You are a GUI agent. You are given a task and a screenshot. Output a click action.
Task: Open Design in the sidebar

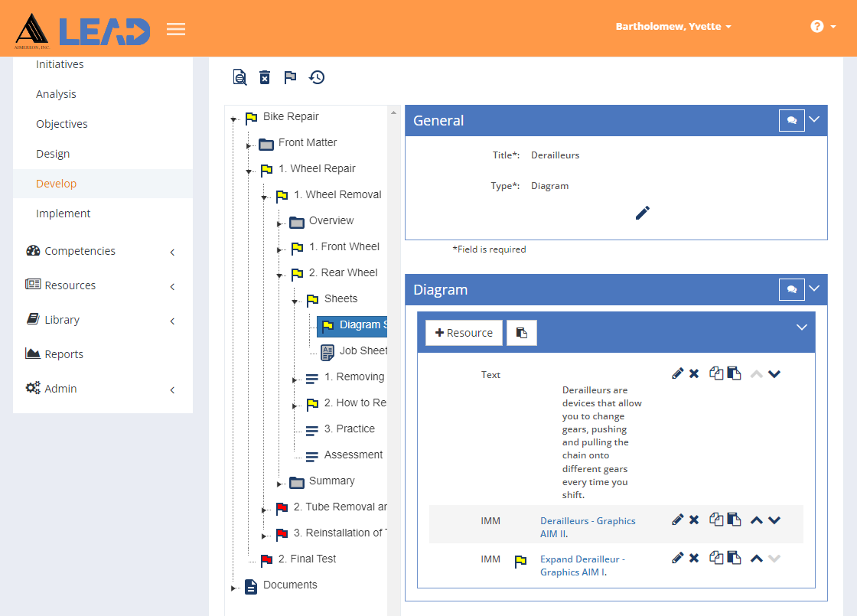pos(53,154)
